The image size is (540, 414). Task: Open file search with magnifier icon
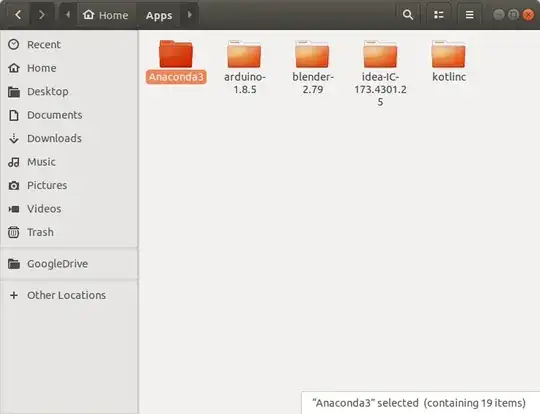tap(408, 15)
